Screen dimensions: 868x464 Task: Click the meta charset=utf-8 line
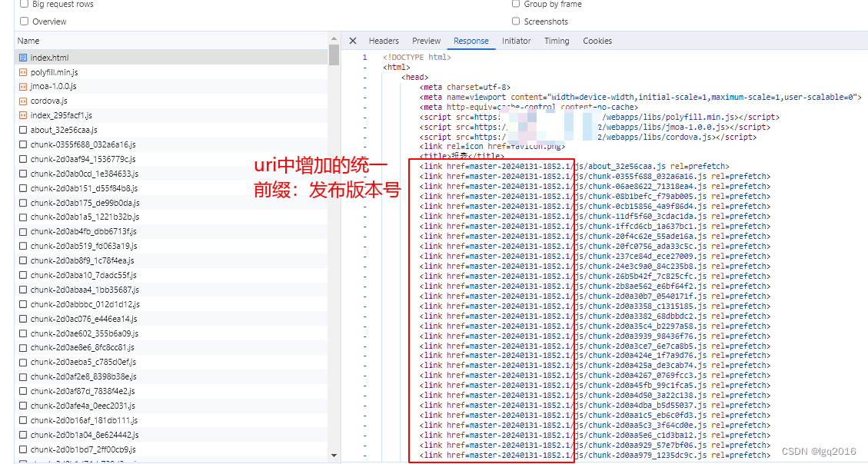tap(465, 88)
